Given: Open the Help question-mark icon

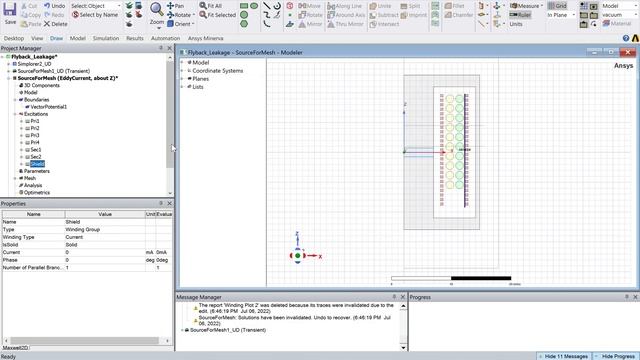Looking at the screenshot, I should tap(626, 38).
